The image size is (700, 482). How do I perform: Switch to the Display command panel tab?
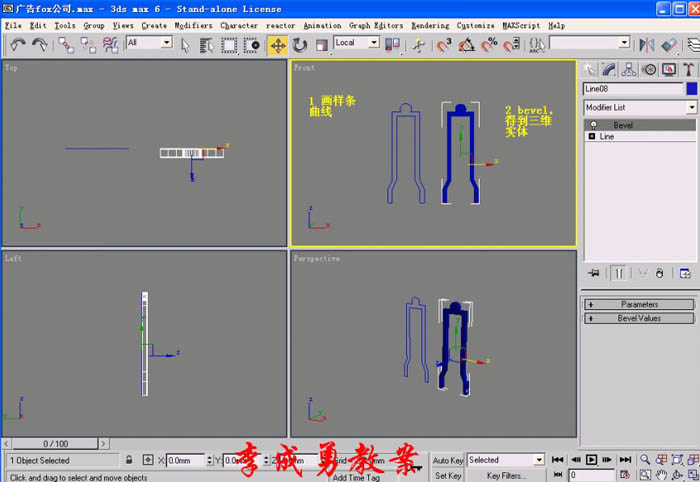(x=669, y=70)
